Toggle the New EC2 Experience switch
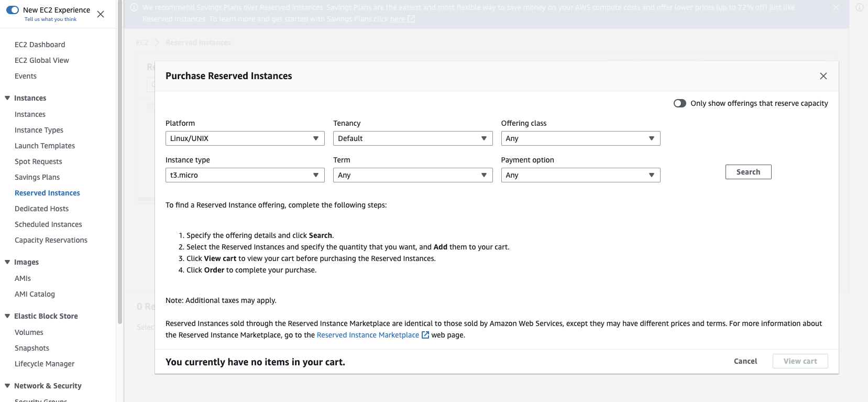This screenshot has height=402, width=868. tap(13, 10)
